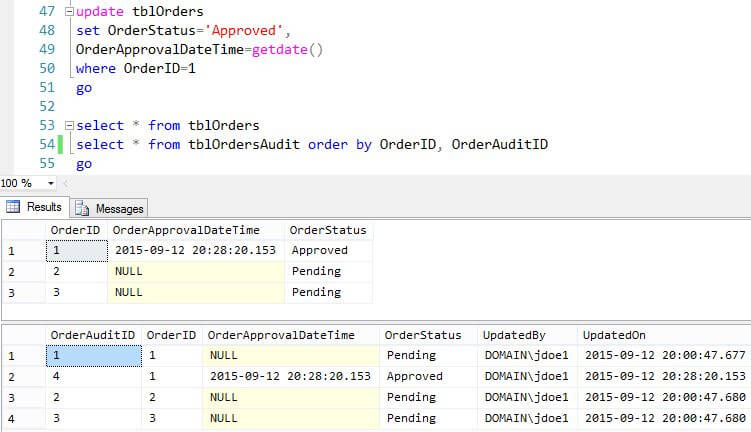Collapse the select statements code block
Screen dimensions: 751x432
click(x=67, y=126)
